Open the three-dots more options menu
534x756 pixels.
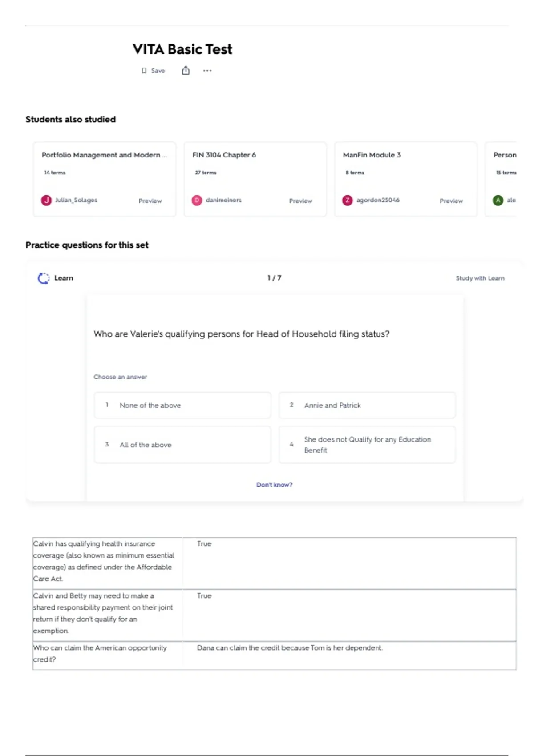point(207,71)
